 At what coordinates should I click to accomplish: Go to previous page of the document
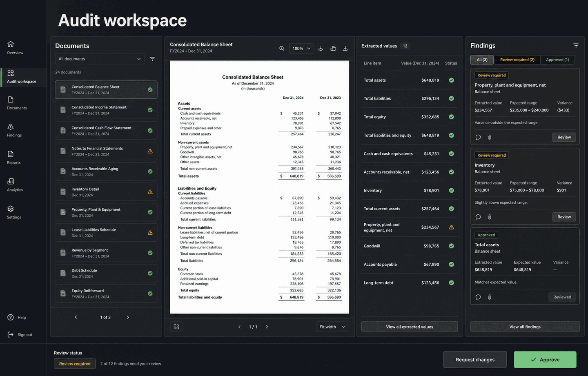pyautogui.click(x=240, y=327)
